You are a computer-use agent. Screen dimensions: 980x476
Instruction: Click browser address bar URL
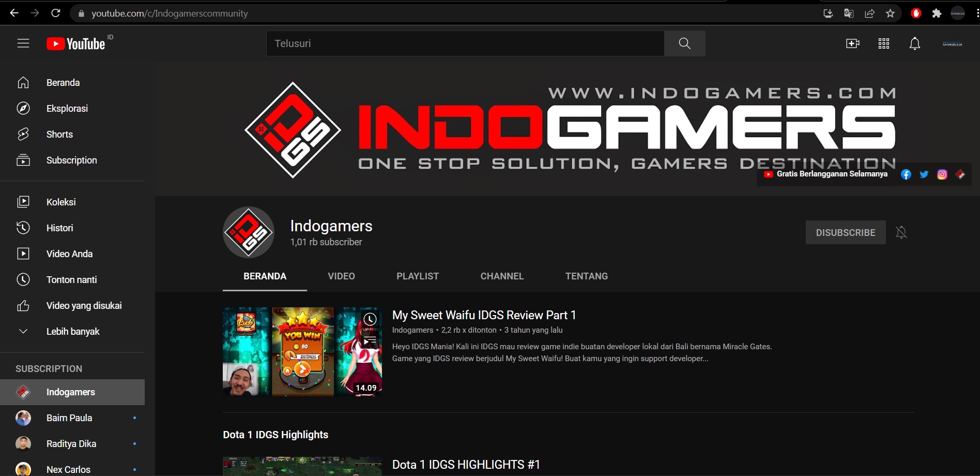[170, 13]
